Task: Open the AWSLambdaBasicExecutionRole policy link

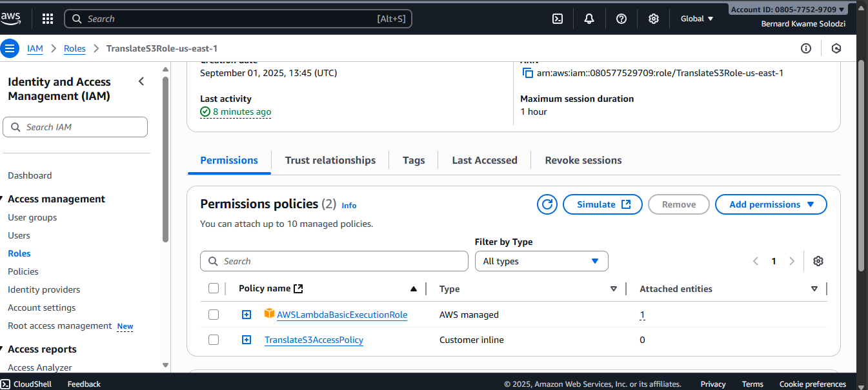Action: click(341, 315)
